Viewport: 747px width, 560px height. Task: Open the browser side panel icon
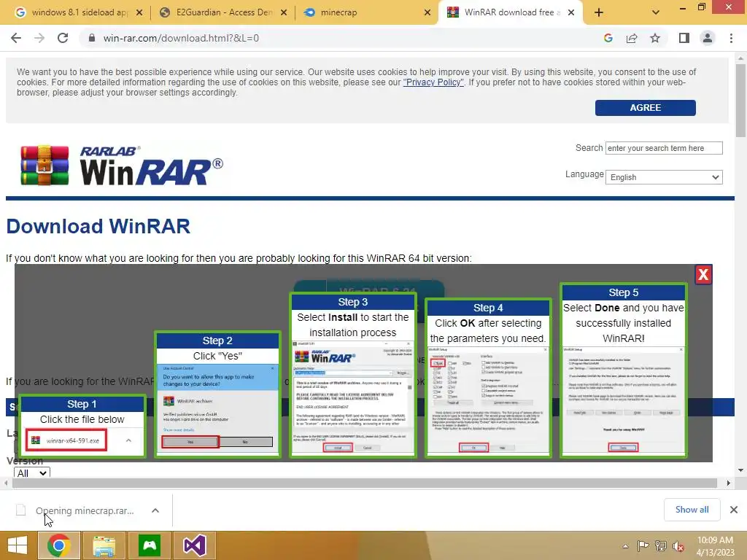pyautogui.click(x=684, y=38)
